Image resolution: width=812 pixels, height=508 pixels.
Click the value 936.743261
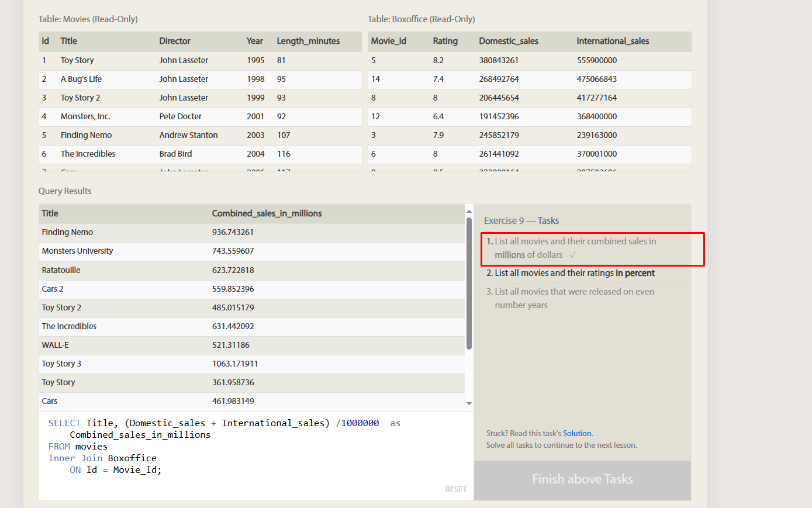[233, 232]
